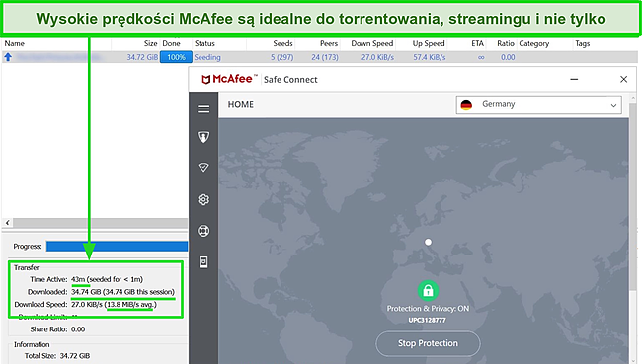Viewport: 642px width, 364px height.
Task: Close the McAfee Safe Connect window
Action: [623, 79]
